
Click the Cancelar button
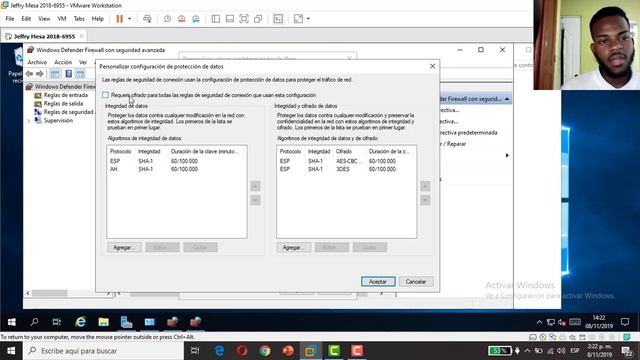416,282
